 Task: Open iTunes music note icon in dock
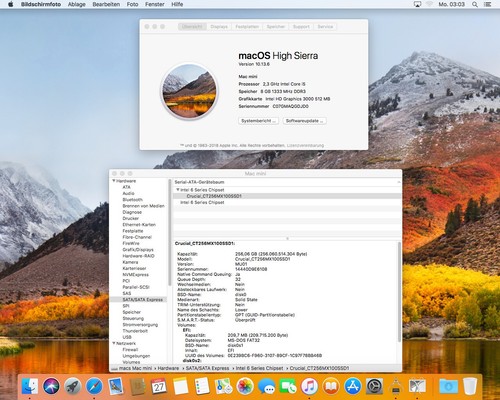(309, 386)
